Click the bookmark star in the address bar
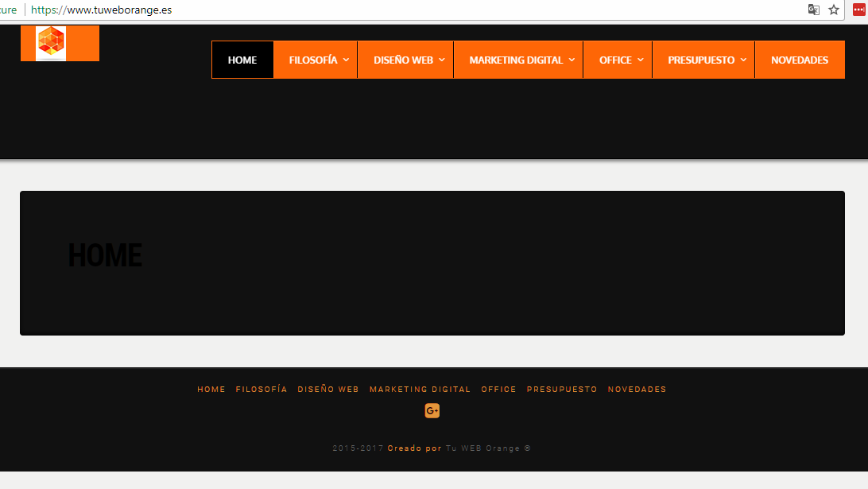 (x=834, y=10)
